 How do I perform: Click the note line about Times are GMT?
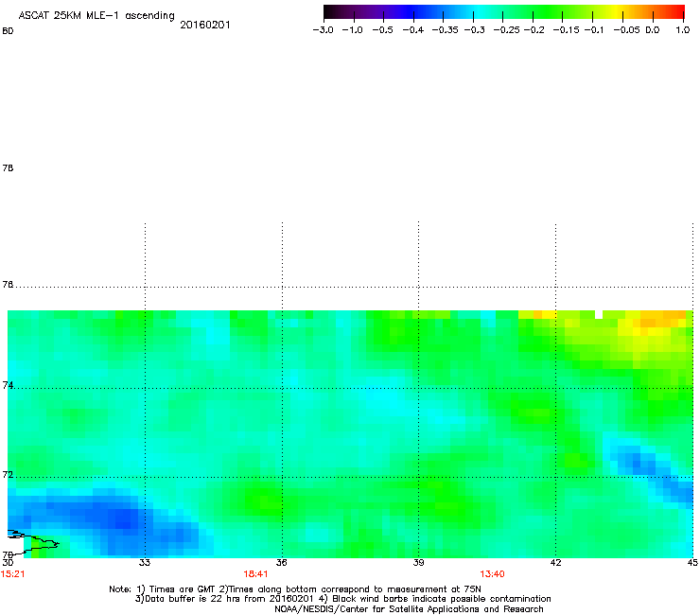(295, 589)
